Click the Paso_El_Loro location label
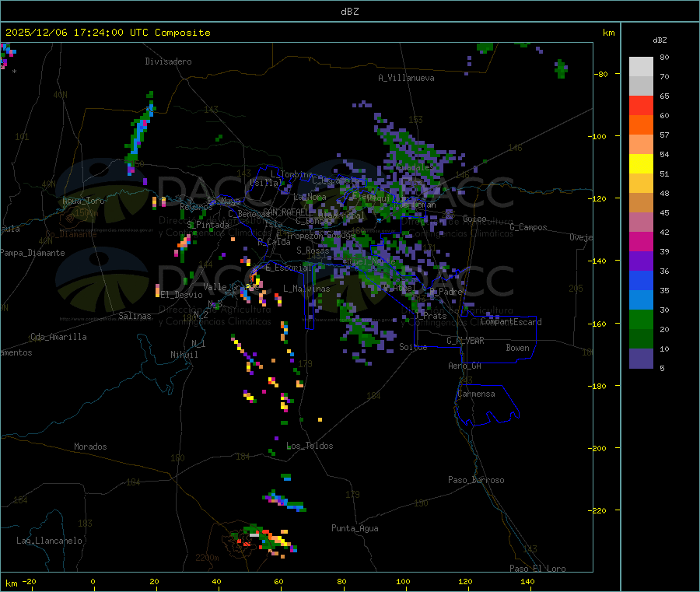Viewport: 700px width, 592px height. (x=538, y=569)
